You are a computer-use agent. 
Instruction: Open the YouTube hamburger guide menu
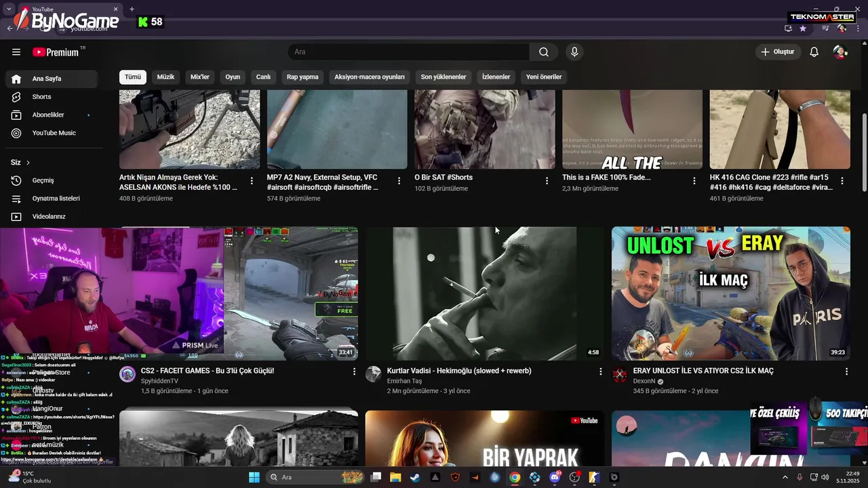pos(16,52)
